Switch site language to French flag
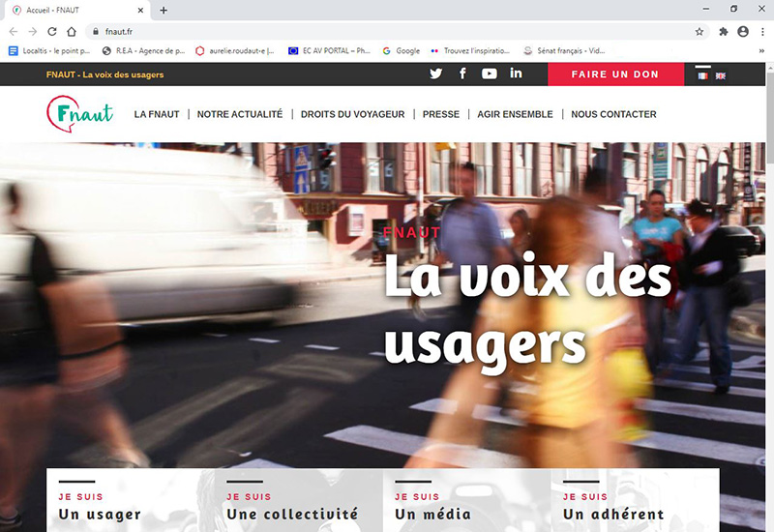Screen dimensions: 774x532 (x=702, y=76)
